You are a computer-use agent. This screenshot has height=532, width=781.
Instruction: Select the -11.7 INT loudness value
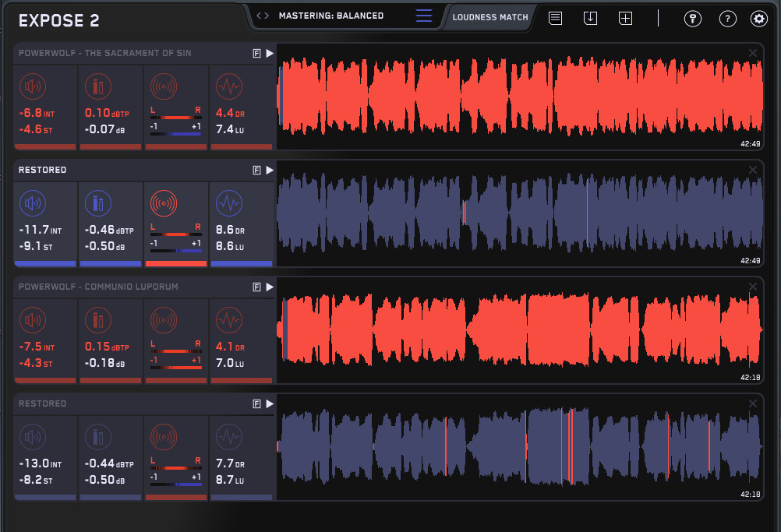click(40, 230)
